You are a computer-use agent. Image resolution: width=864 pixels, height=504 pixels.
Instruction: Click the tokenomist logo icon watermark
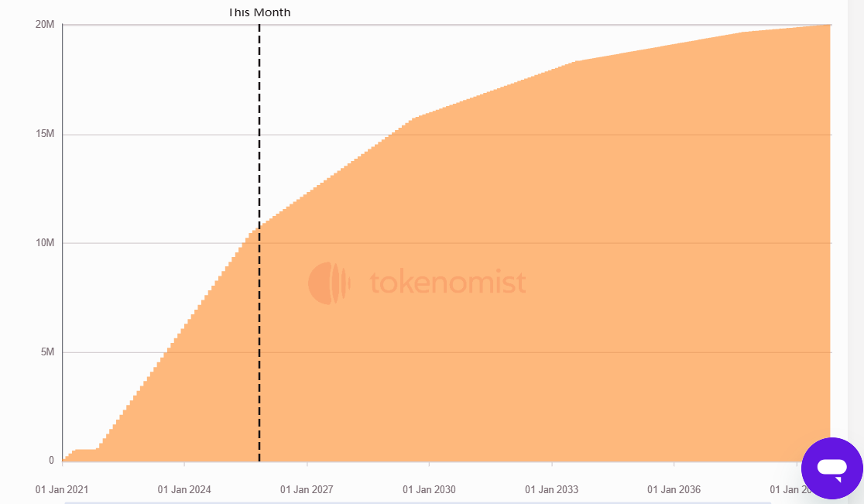[329, 283]
